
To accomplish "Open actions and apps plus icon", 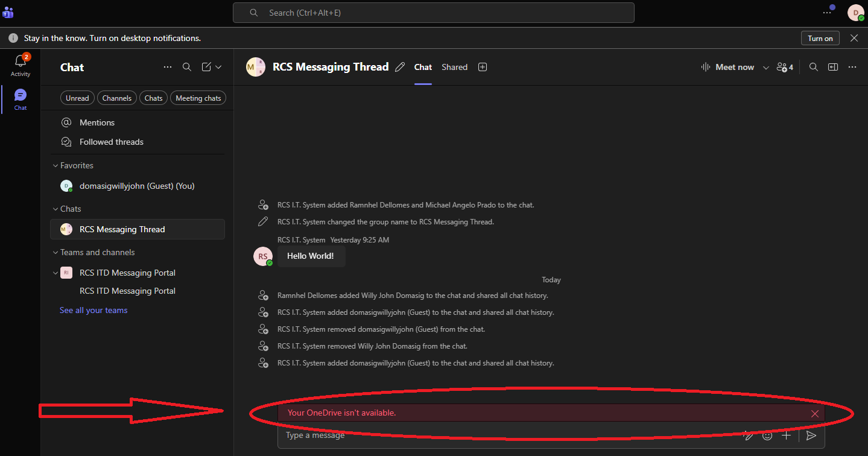I will (786, 435).
